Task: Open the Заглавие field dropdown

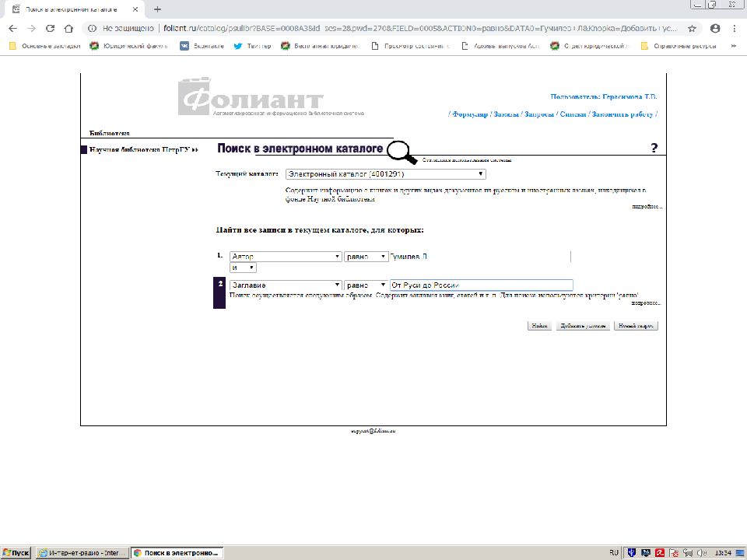Action: pos(286,285)
